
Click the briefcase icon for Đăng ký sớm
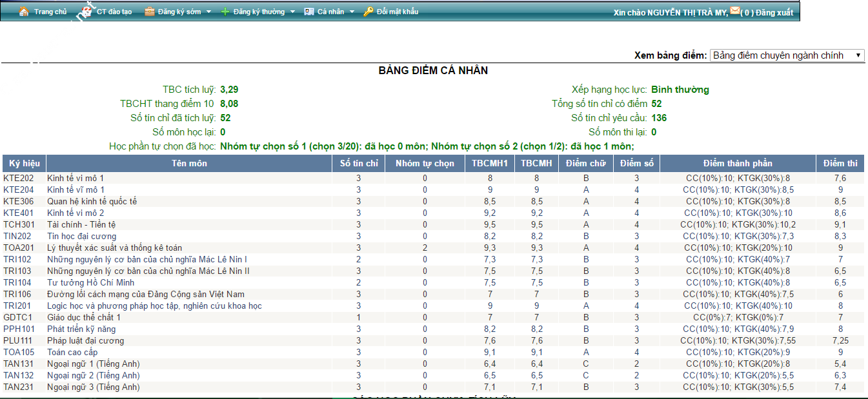click(149, 12)
